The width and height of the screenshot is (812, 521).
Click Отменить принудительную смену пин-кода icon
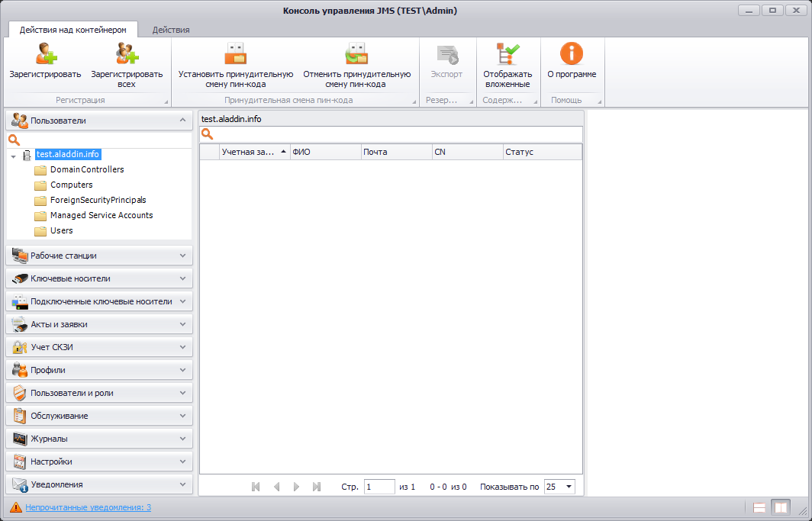click(x=357, y=53)
